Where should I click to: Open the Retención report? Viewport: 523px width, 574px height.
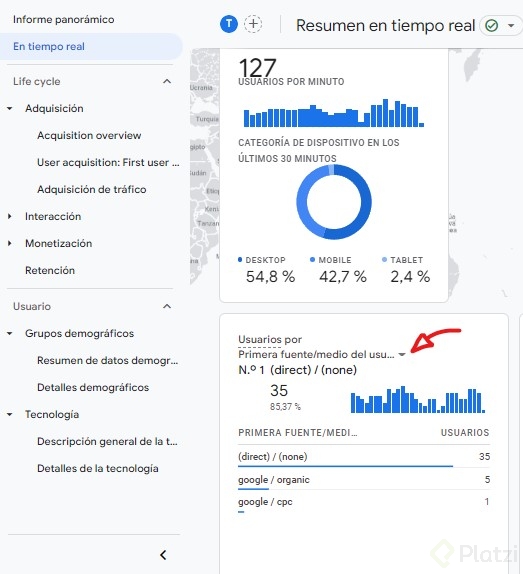(x=50, y=271)
